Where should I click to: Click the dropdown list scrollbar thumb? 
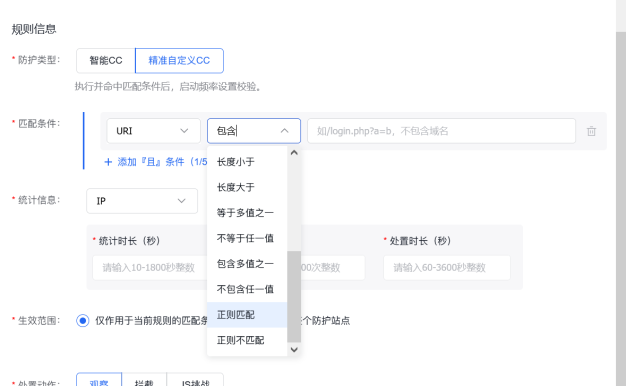tap(294, 296)
